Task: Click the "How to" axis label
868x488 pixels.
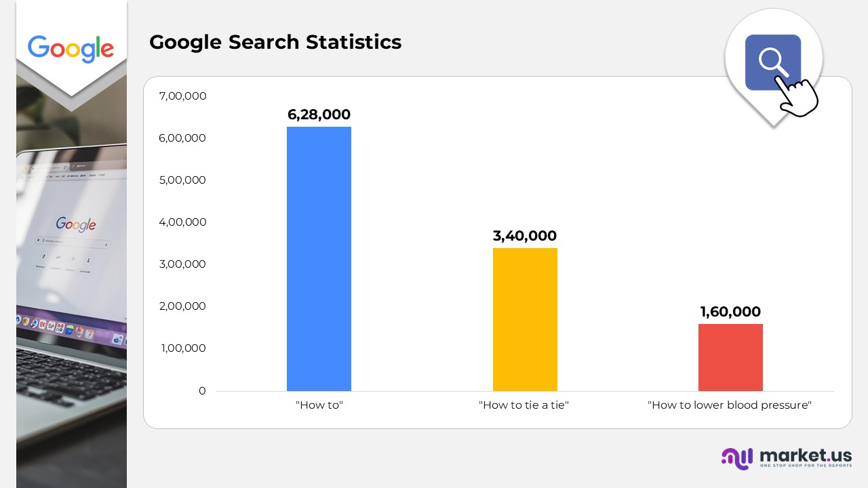Action: point(319,405)
